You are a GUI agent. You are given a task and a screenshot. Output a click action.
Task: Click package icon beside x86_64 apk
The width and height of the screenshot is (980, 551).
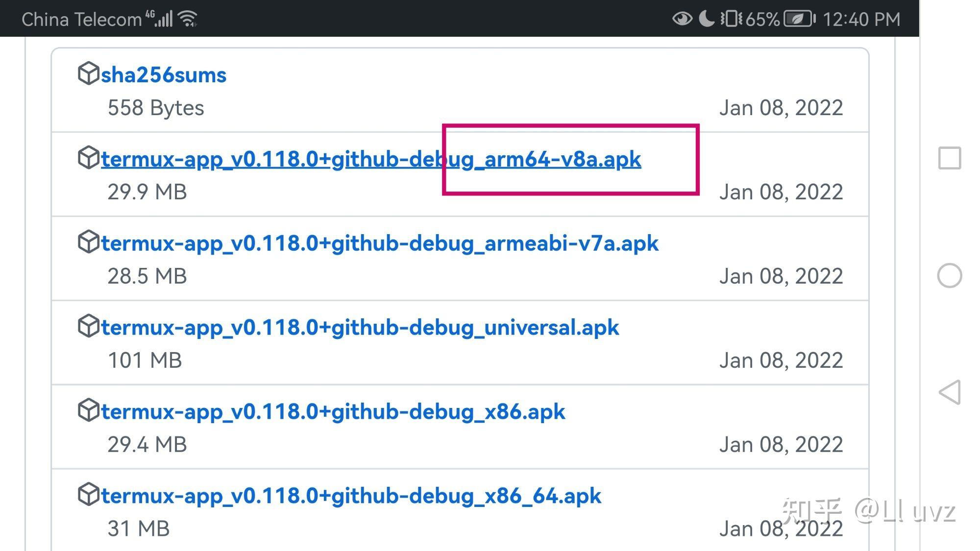(89, 495)
